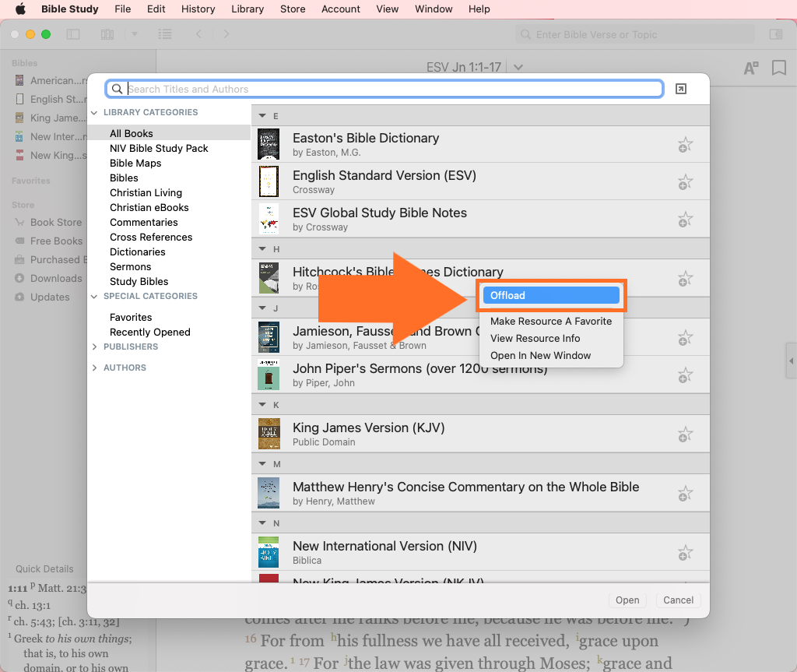Click the bookmark icon in toolbar

pos(778,69)
